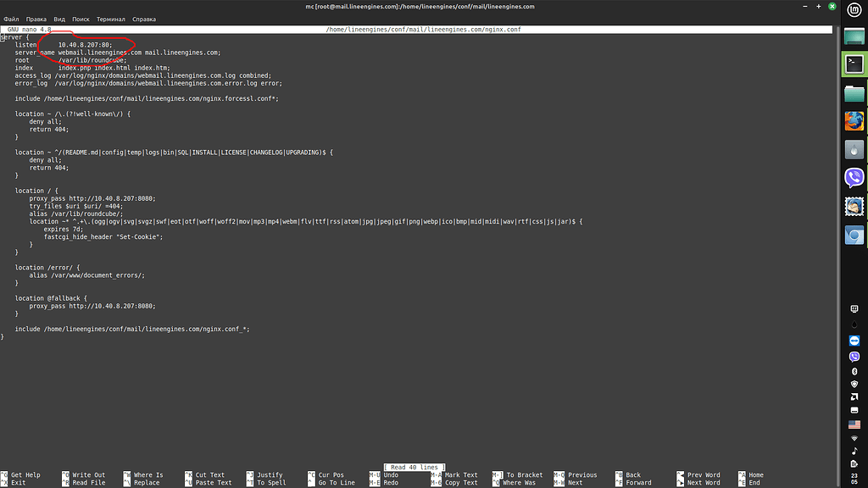Open the Терминал menu
The width and height of the screenshot is (868, 488).
pos(111,19)
